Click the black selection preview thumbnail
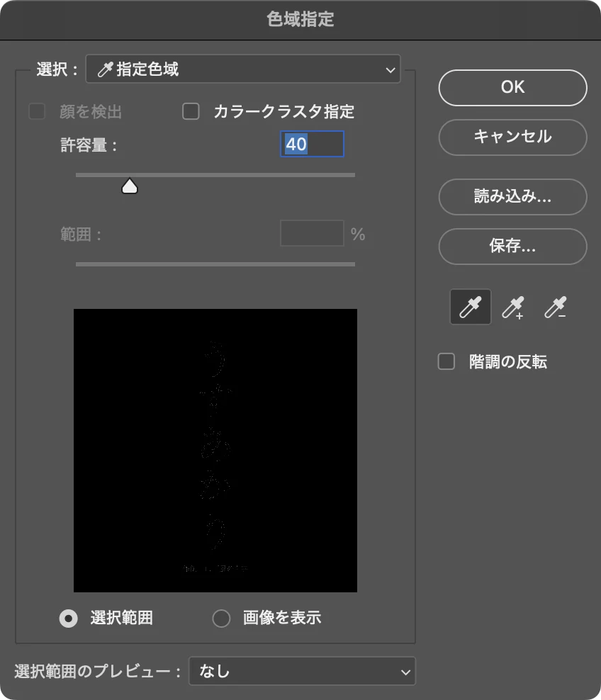The height and width of the screenshot is (700, 601). point(215,451)
